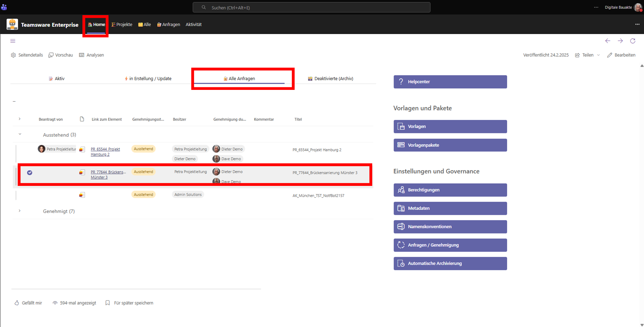Click the hamburger menu icon
This screenshot has width=644, height=327.
[13, 41]
